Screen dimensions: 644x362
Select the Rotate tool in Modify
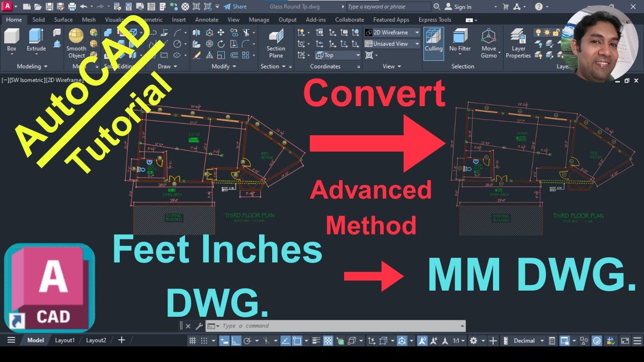tap(221, 44)
